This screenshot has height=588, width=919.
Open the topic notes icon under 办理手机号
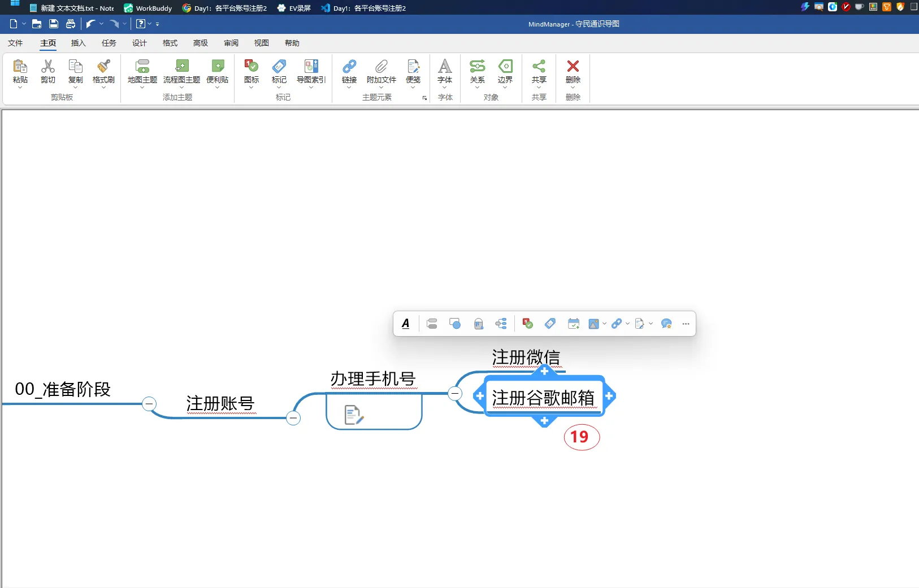click(x=354, y=415)
